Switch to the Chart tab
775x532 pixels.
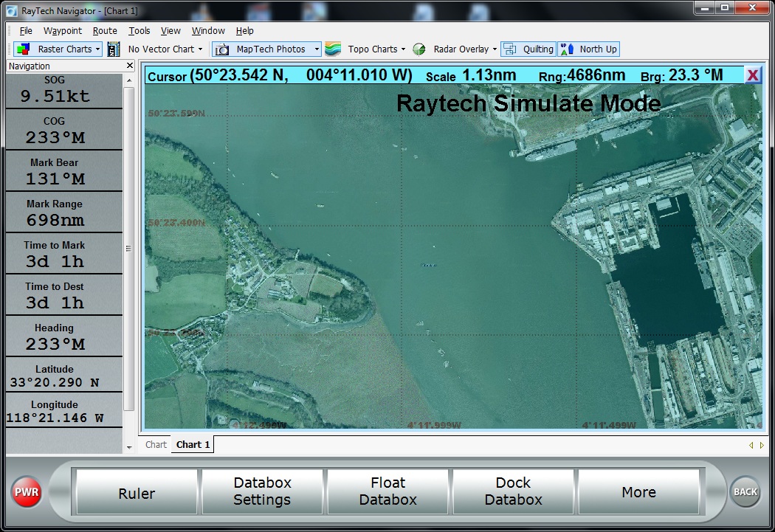(156, 445)
